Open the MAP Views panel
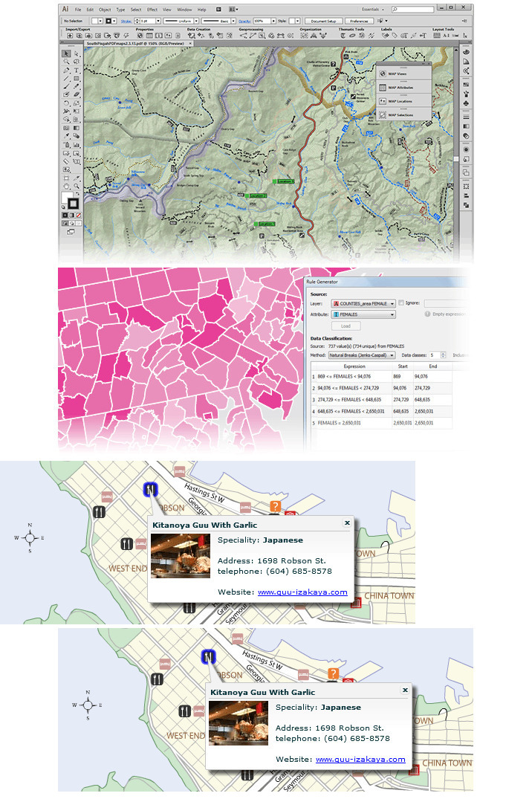Image resolution: width=532 pixels, height=799 pixels. pos(404,74)
